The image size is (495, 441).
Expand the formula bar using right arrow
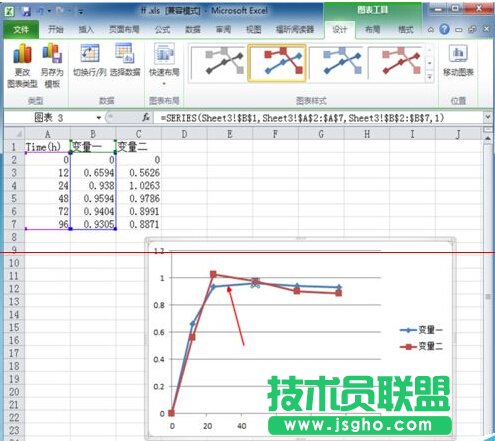coord(487,117)
